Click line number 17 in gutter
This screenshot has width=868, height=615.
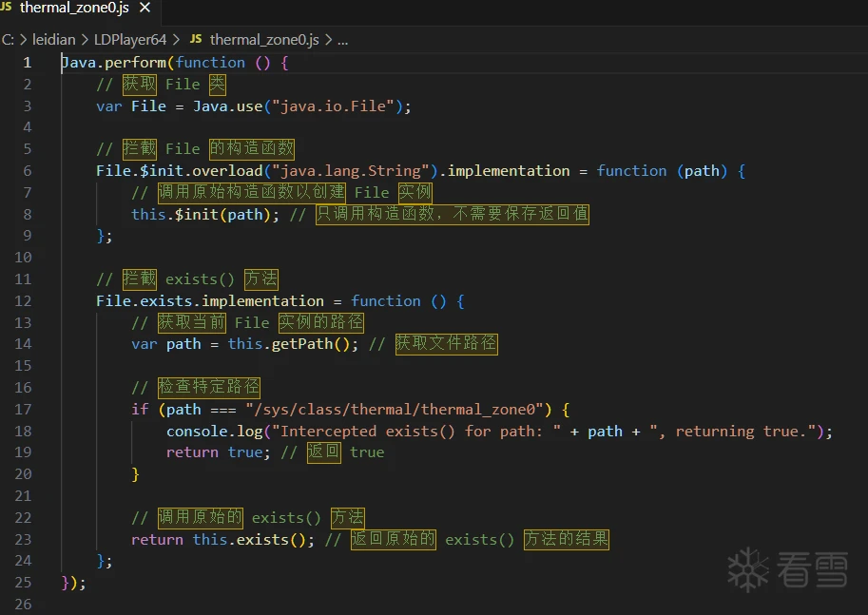23,410
